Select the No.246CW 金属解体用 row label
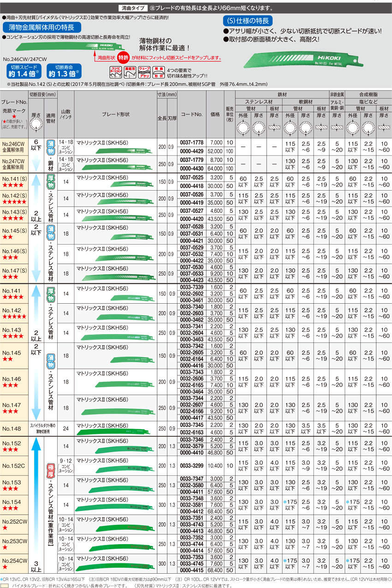Viewport: 392px width, 588px height. coord(13,146)
